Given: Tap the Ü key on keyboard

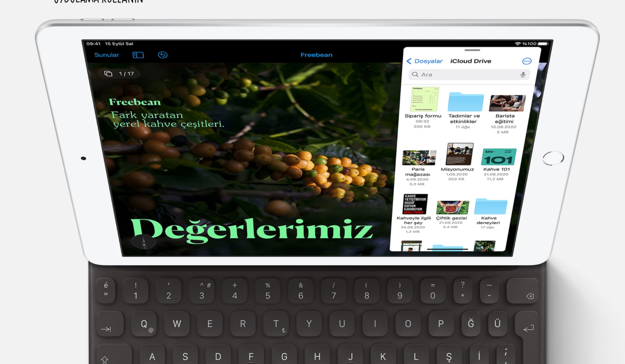Looking at the screenshot, I should 497,324.
